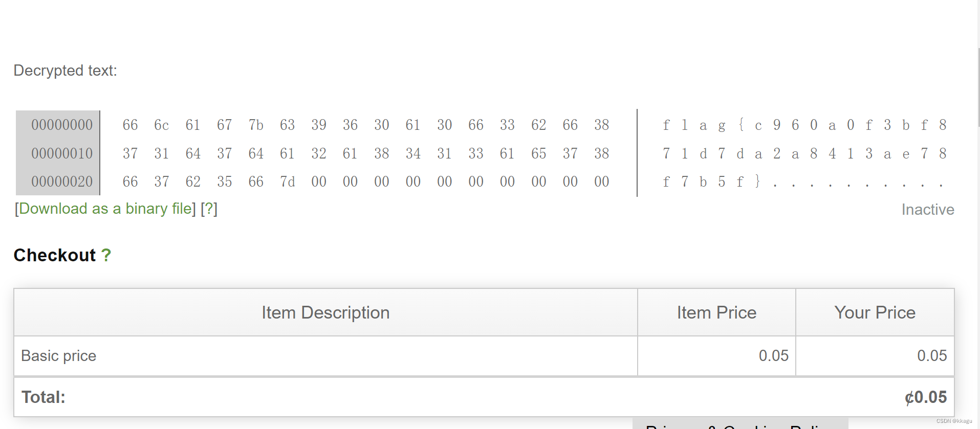Open the [?] help link beside download
980x429 pixels.
point(209,209)
